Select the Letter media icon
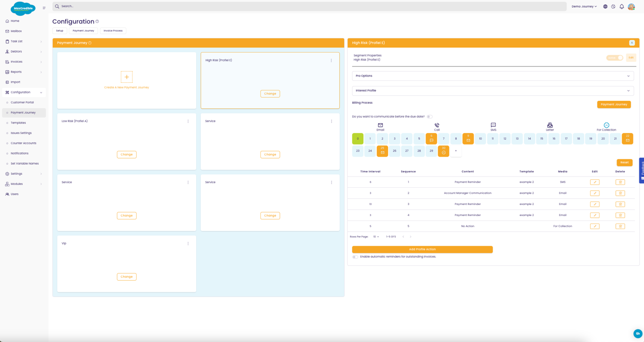 pyautogui.click(x=550, y=125)
